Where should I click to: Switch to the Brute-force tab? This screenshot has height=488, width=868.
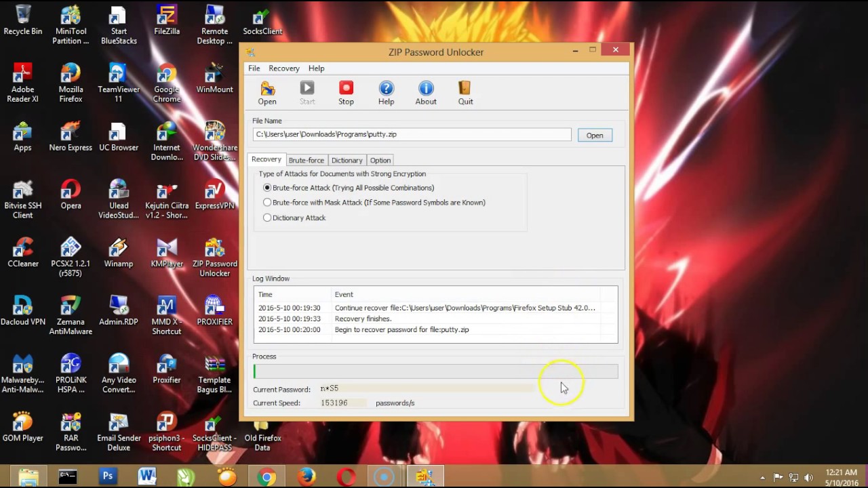[x=306, y=160]
